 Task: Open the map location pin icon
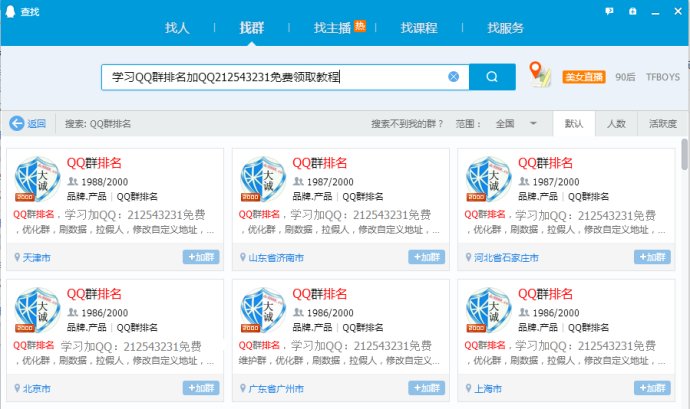click(539, 74)
